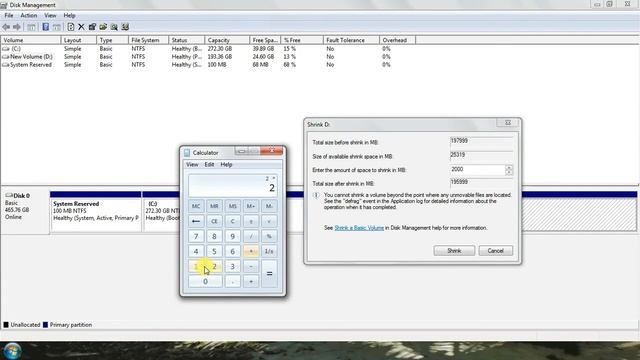
Task: Click the shrink amount spinner down arrow
Action: coord(509,172)
